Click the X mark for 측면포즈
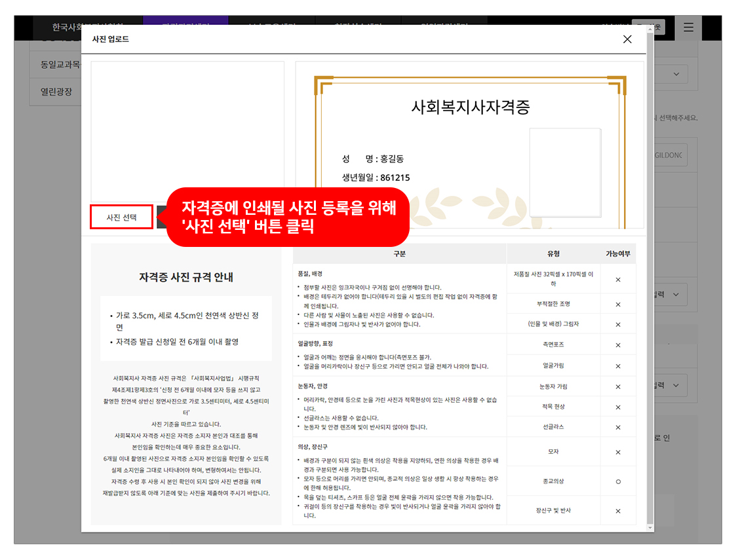736x560 pixels. point(617,345)
